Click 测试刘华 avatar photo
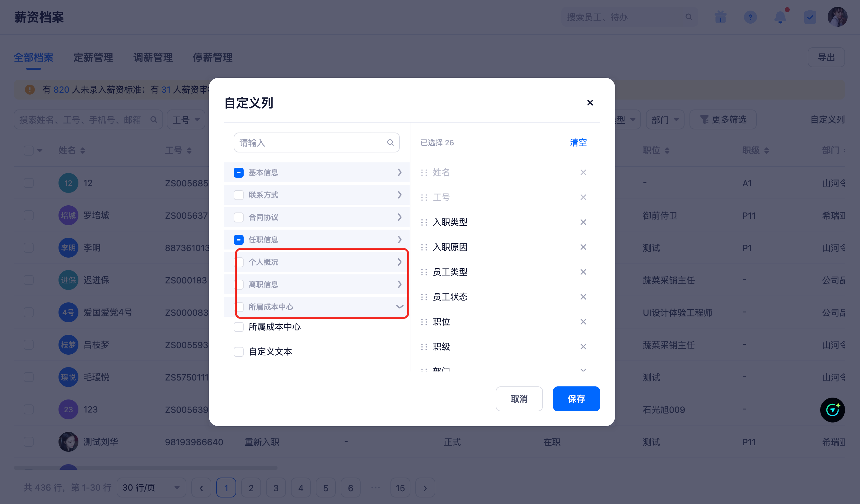This screenshot has height=504, width=860. click(x=68, y=442)
